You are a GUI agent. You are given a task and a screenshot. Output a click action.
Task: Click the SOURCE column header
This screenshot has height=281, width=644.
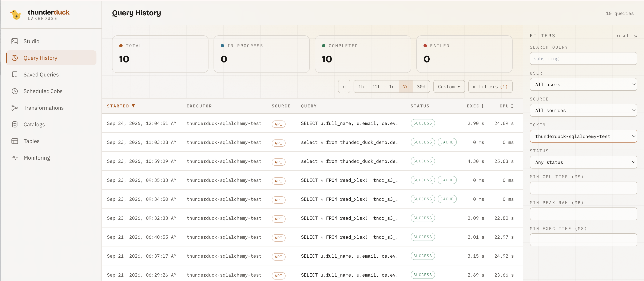click(281, 106)
